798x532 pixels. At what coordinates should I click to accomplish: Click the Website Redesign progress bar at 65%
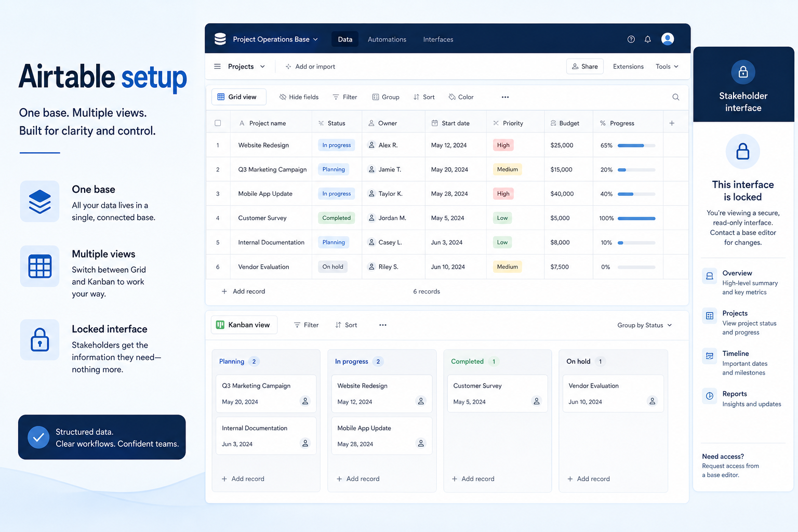click(x=636, y=145)
